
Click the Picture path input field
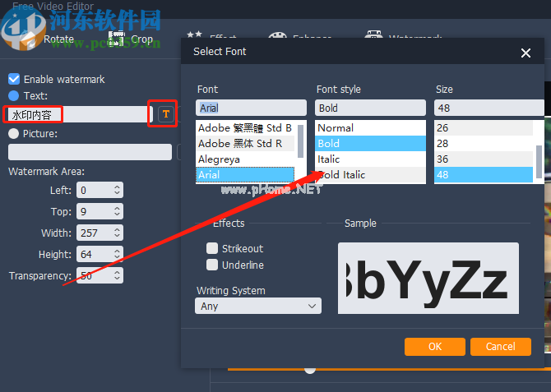90,152
